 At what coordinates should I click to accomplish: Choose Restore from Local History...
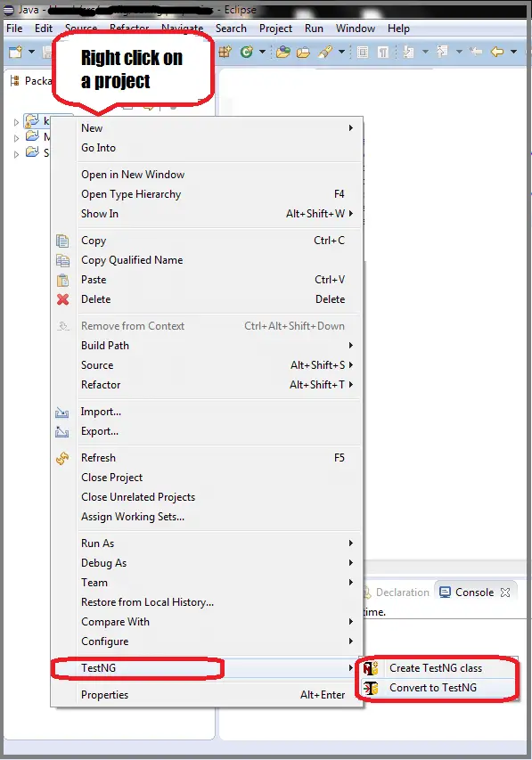pyautogui.click(x=207, y=602)
